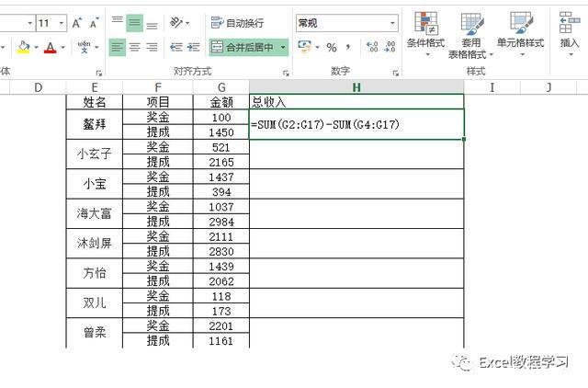
Task: Launch number (数字) dialog launcher
Action: tap(395, 74)
